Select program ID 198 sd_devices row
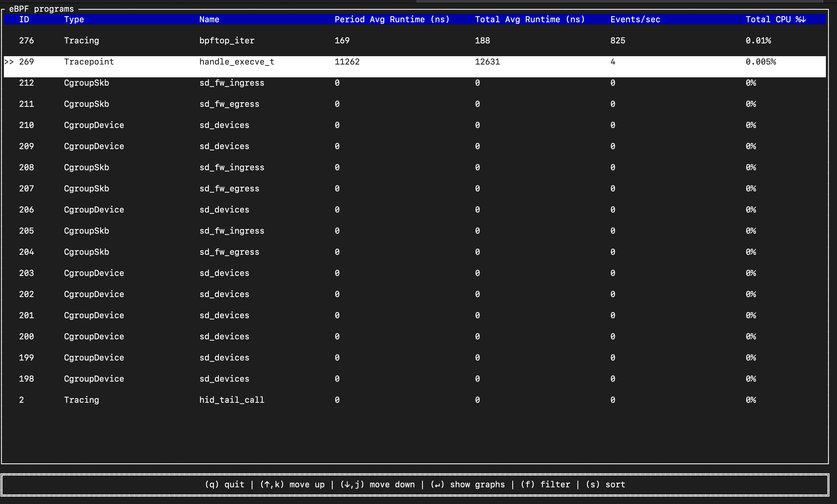837x504 pixels. [x=224, y=379]
